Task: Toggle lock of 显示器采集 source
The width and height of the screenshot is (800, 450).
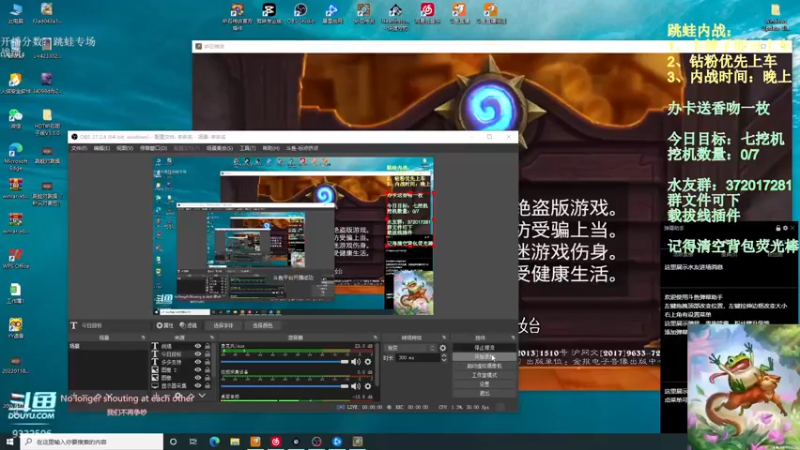Action: [x=207, y=386]
